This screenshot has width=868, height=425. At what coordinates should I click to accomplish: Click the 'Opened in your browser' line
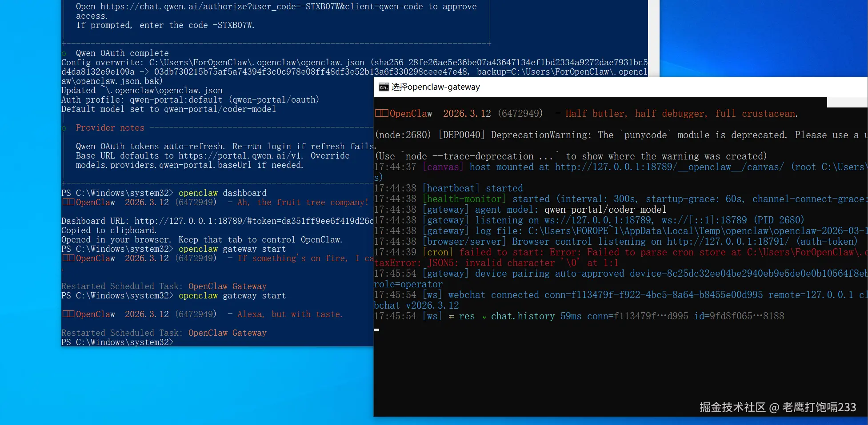[x=202, y=240]
